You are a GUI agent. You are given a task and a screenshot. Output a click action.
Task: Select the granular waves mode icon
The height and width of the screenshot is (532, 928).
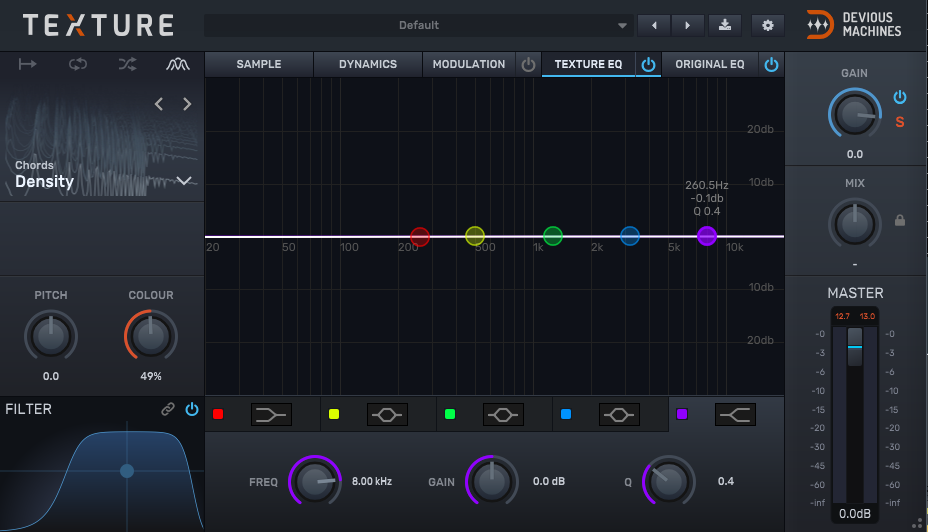pos(178,64)
